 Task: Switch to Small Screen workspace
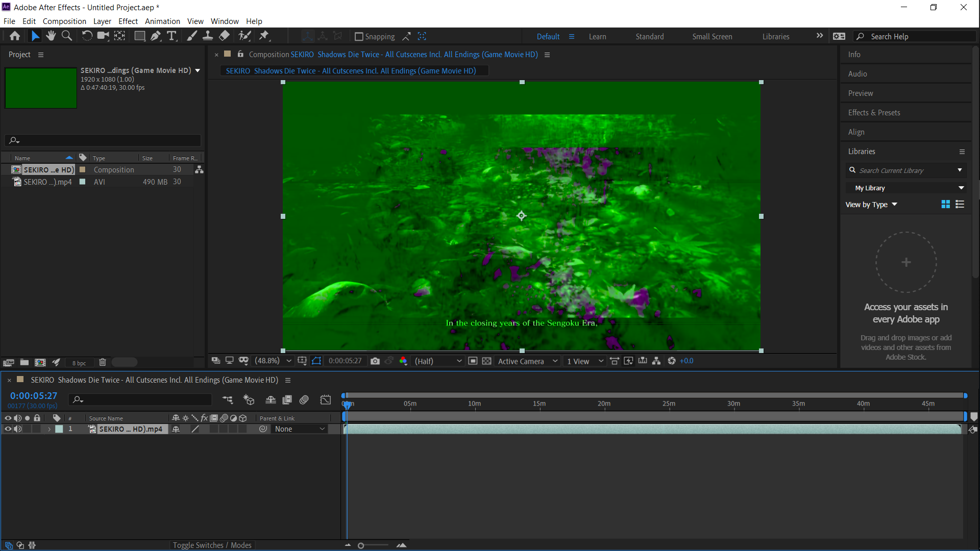point(712,37)
